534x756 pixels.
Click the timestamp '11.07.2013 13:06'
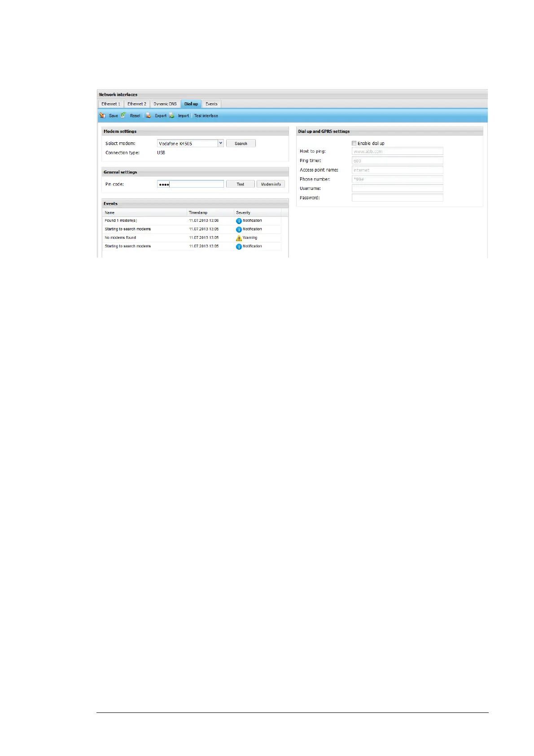coord(204,221)
